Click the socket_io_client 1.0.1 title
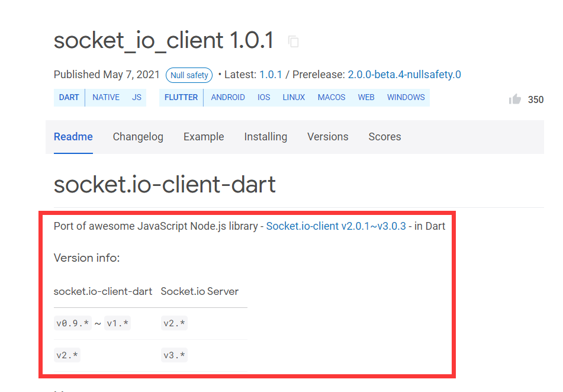563x392 pixels. [x=164, y=40]
